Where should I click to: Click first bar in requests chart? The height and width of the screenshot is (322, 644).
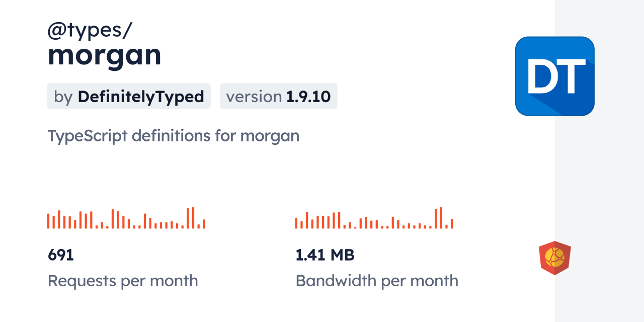tap(48, 221)
